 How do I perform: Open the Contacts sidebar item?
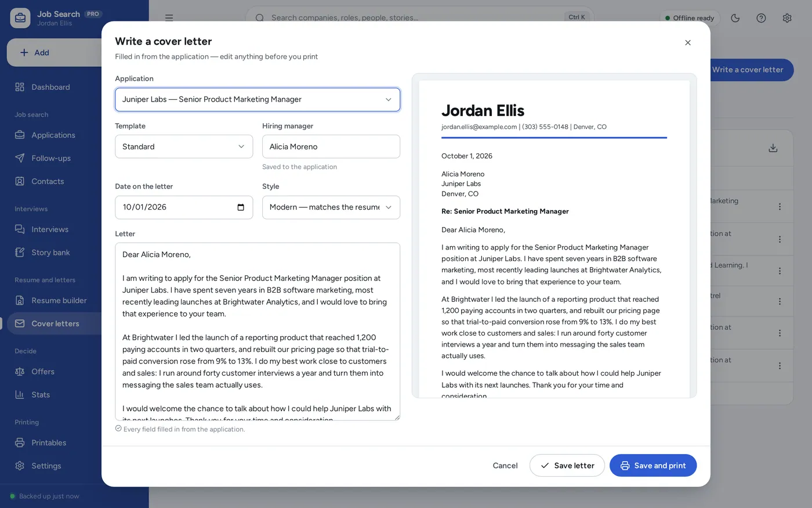click(x=48, y=181)
